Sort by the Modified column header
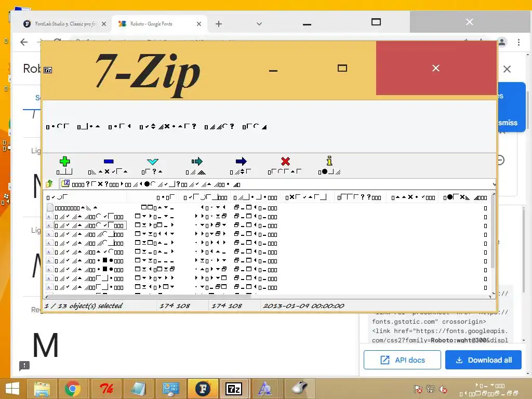The width and height of the screenshot is (532, 399). coord(256,197)
